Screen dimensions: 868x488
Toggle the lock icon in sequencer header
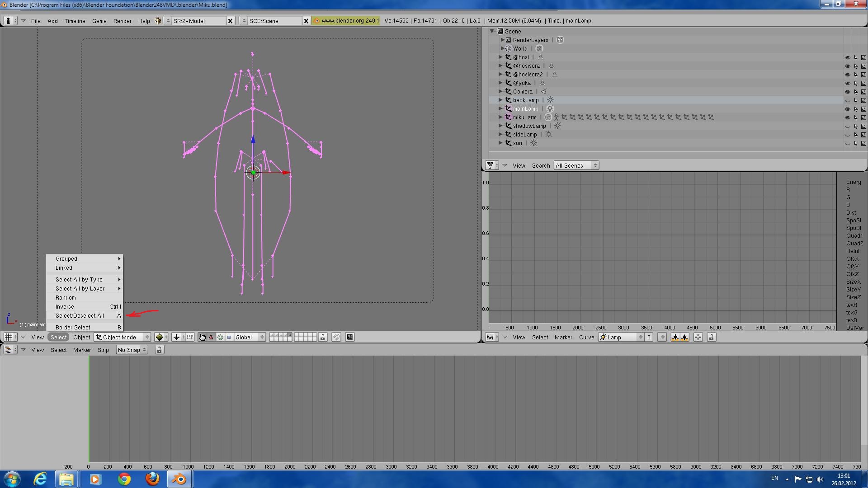pyautogui.click(x=159, y=350)
